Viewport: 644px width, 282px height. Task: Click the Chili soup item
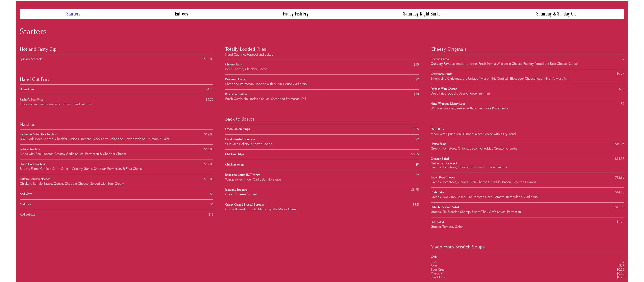tap(433, 257)
